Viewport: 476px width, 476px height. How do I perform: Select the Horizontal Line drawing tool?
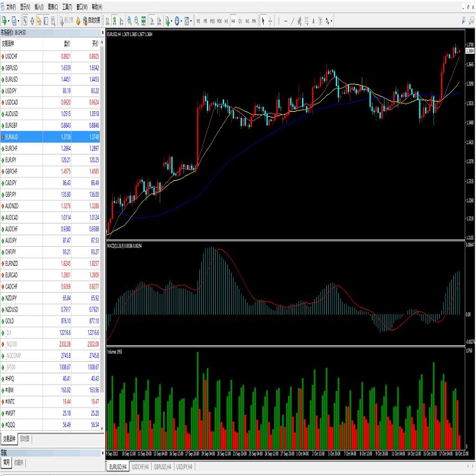pos(286,21)
